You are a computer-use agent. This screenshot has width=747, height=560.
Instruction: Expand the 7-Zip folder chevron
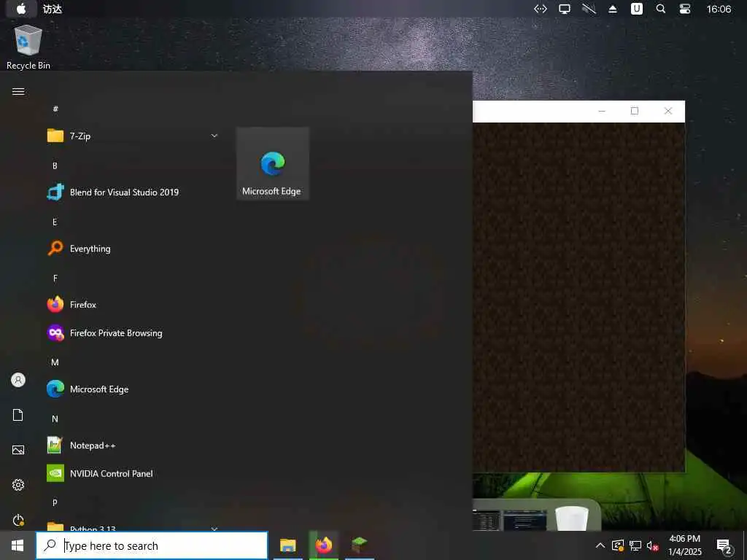coord(214,136)
